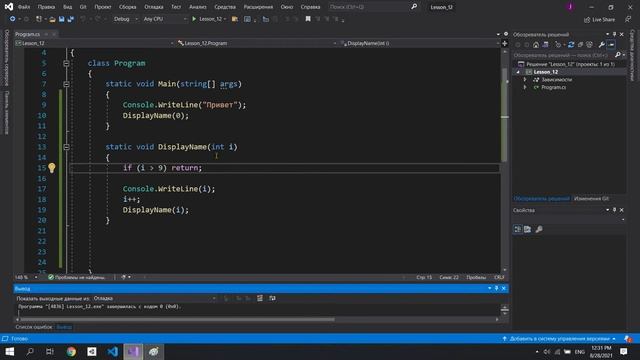Image resolution: width=640 pixels, height=360 pixels.
Task: Open the Правка menu
Action: (46, 7)
